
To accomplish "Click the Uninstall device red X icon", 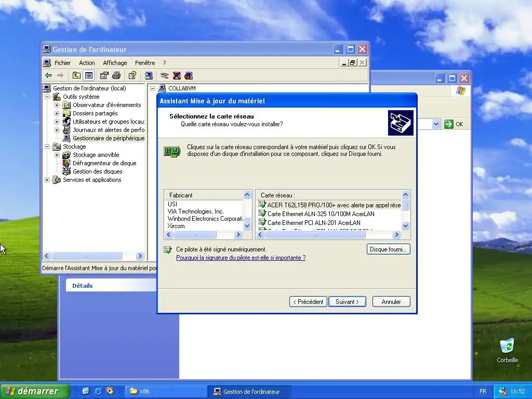I will [177, 75].
